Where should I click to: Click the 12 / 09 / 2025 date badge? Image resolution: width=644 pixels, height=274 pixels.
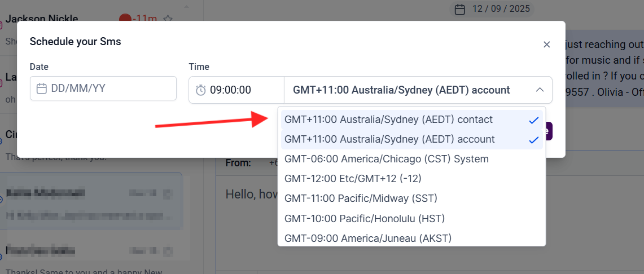[492, 8]
